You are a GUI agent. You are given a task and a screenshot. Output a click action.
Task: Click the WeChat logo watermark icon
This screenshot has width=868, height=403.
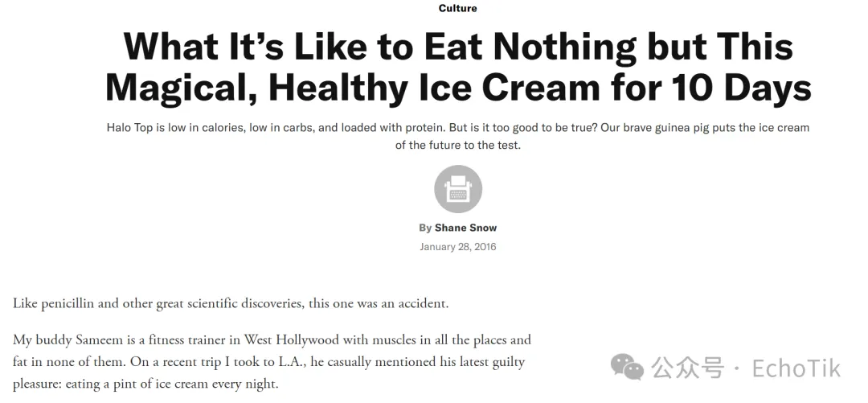click(x=627, y=368)
